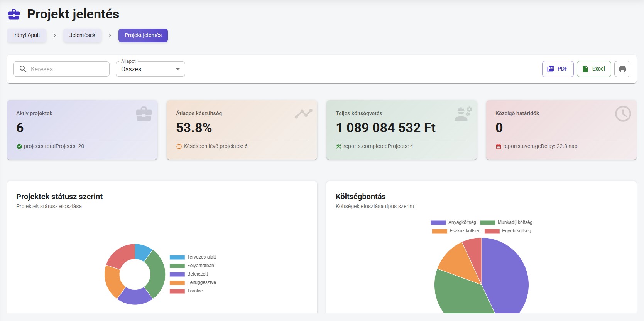This screenshot has height=321, width=644.
Task: Click the worker gear icon on Teljes költségvetés card
Action: [x=463, y=114]
